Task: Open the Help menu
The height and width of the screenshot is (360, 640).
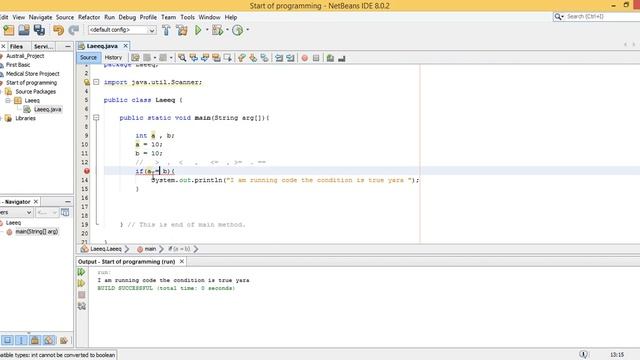Action: (x=231, y=17)
